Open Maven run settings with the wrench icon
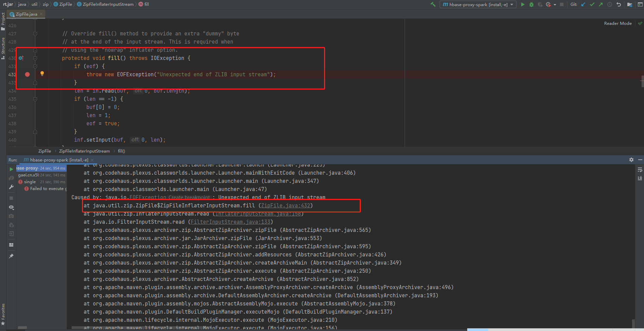Image resolution: width=644 pixels, height=331 pixels. pyautogui.click(x=11, y=187)
